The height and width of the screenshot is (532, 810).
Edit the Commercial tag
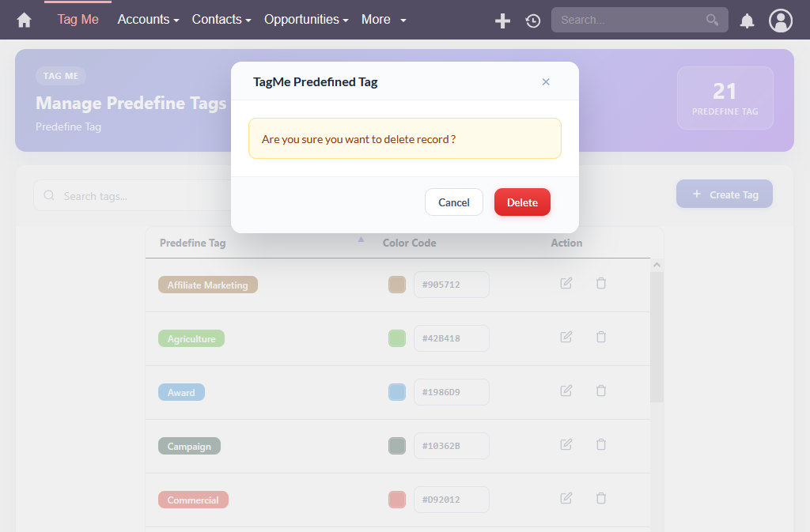pyautogui.click(x=566, y=498)
